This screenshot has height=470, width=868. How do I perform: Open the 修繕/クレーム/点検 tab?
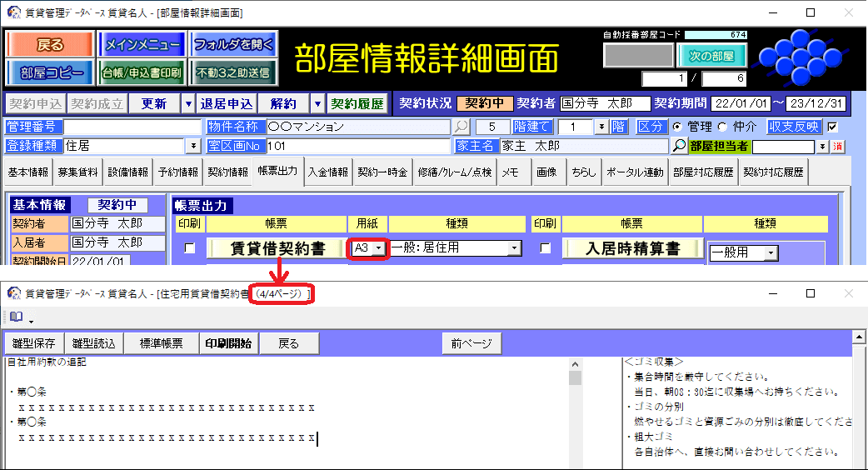pos(455,172)
